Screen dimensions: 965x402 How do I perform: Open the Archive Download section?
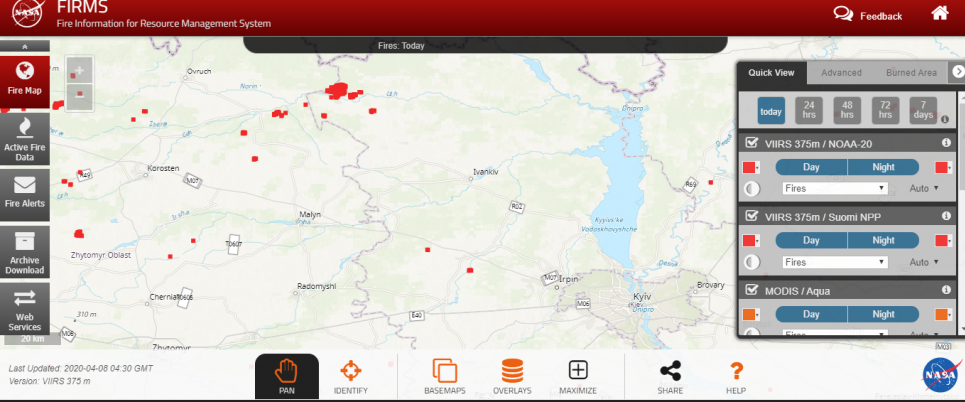(x=25, y=251)
